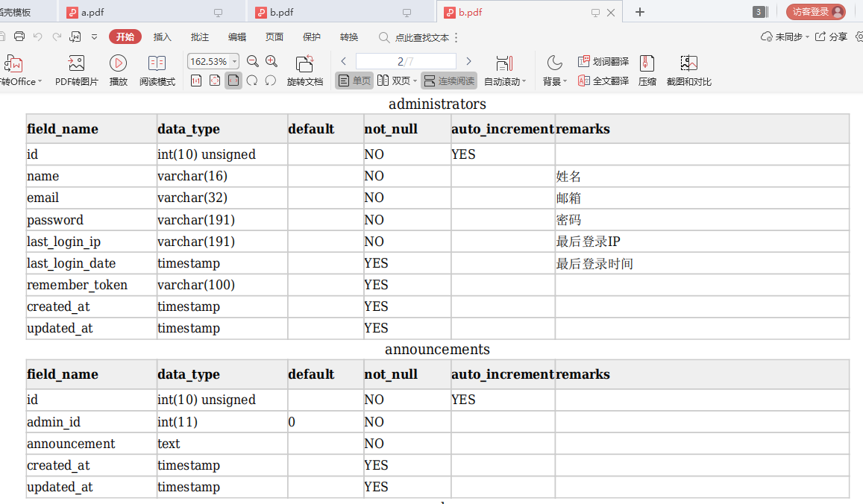
Task: Click the print icon in quick toolbar
Action: click(19, 37)
